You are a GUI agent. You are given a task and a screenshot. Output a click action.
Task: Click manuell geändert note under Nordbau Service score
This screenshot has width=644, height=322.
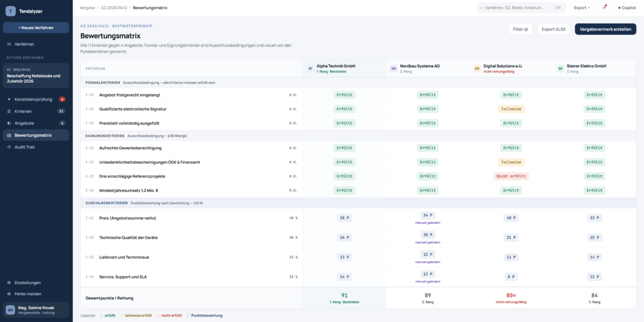click(428, 281)
